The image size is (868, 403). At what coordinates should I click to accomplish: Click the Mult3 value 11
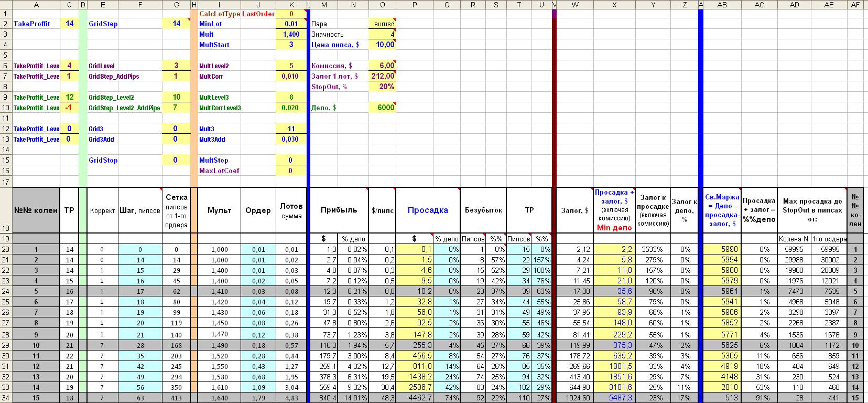pyautogui.click(x=291, y=129)
